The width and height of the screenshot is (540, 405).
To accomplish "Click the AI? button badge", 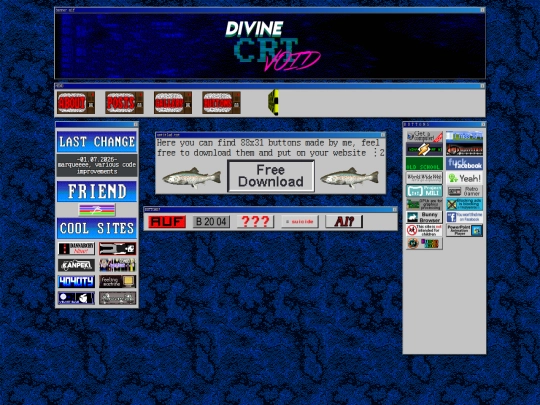I will coord(344,222).
